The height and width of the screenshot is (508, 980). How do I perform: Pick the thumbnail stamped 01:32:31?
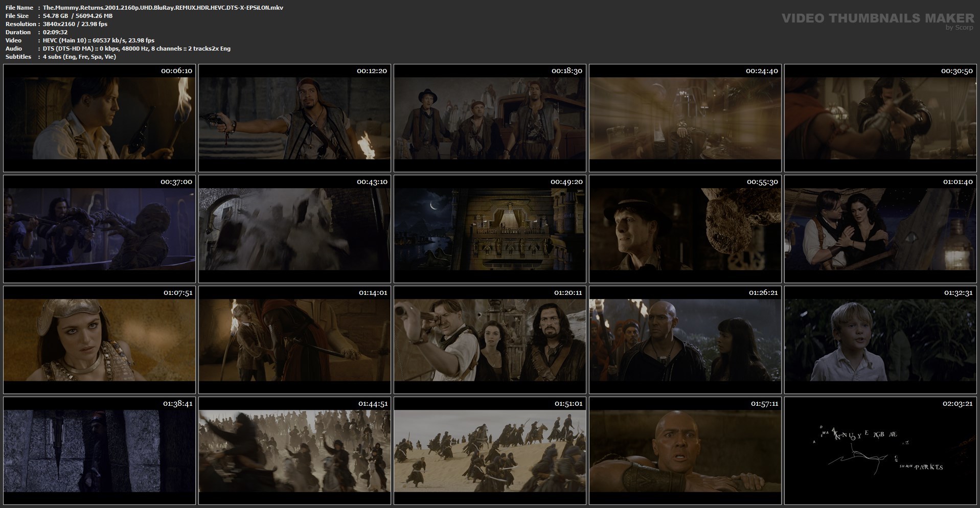click(x=880, y=340)
